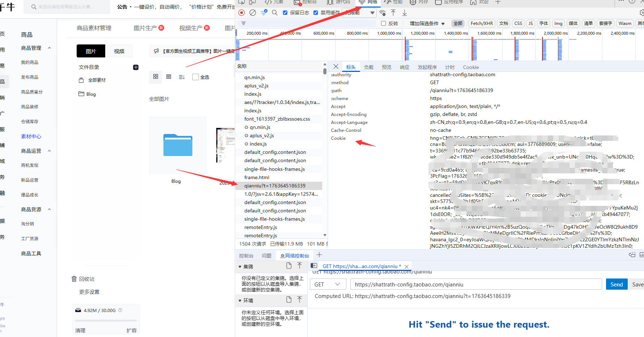Toggle the network console sidebar panel icon
This screenshot has height=337, width=644.
(x=314, y=266)
